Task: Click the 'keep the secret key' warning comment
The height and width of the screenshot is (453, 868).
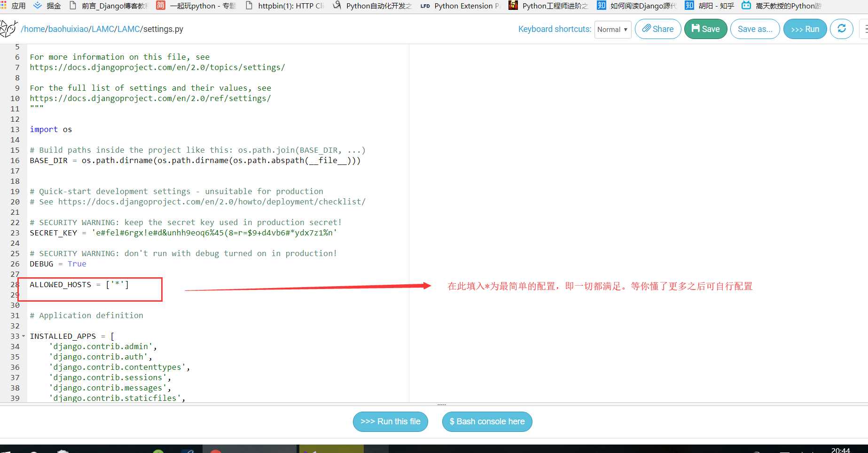Action: point(186,222)
